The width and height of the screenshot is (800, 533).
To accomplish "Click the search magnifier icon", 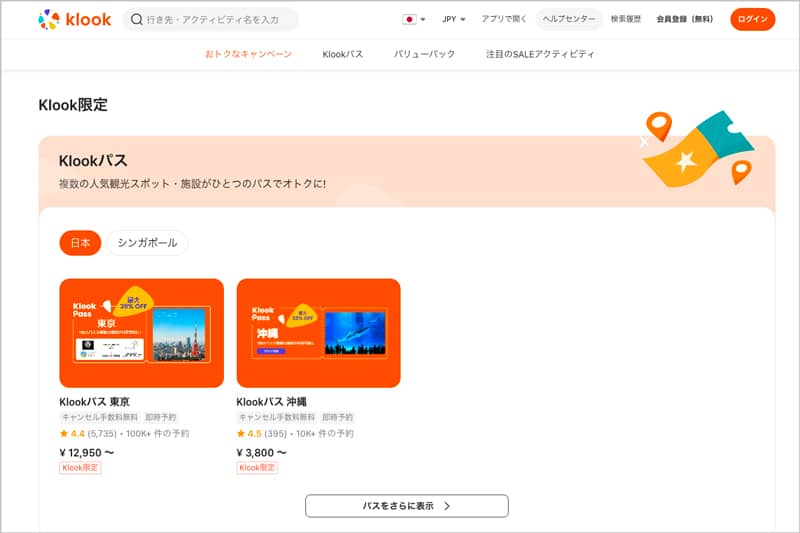I will [136, 19].
